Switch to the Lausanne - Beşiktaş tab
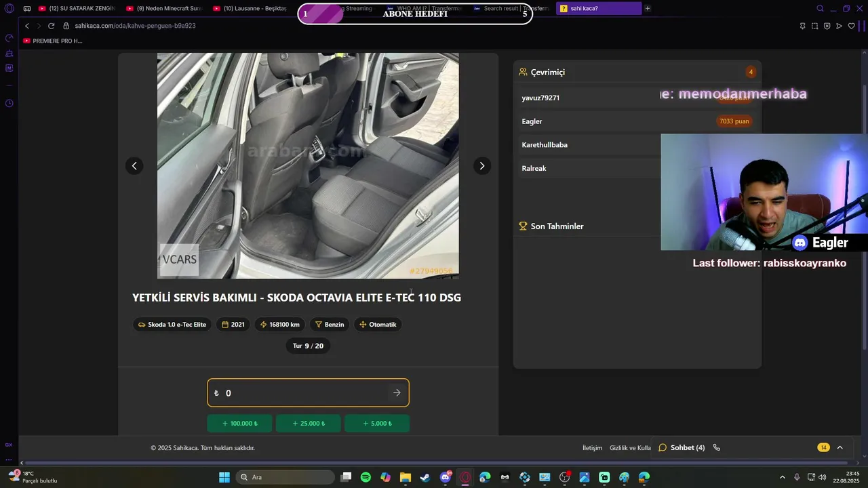This screenshot has height=488, width=868. click(250, 9)
